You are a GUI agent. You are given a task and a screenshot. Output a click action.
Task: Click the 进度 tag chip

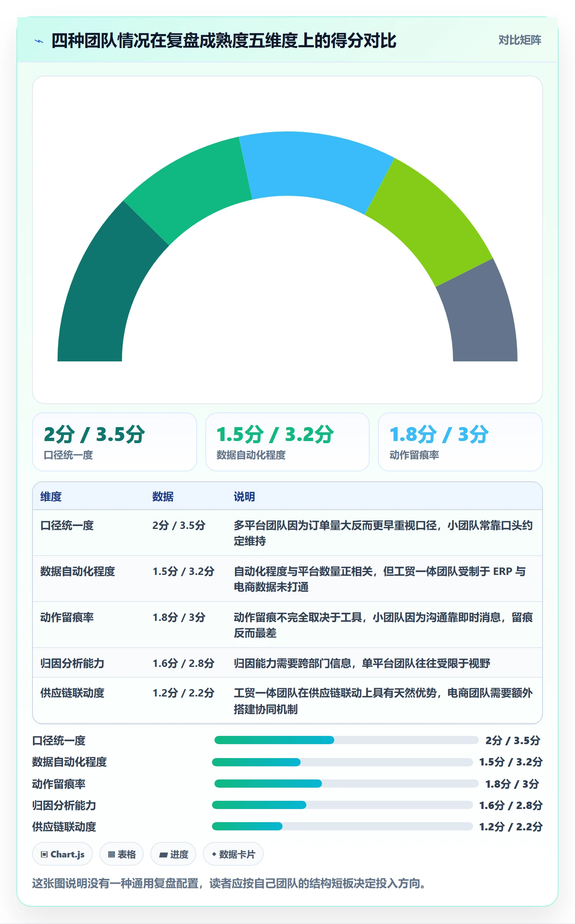(x=173, y=854)
